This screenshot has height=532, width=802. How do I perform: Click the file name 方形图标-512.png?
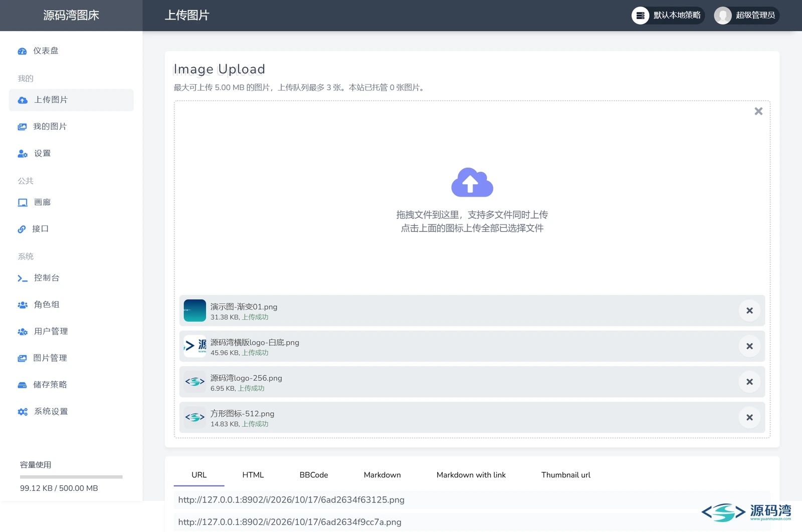click(242, 414)
